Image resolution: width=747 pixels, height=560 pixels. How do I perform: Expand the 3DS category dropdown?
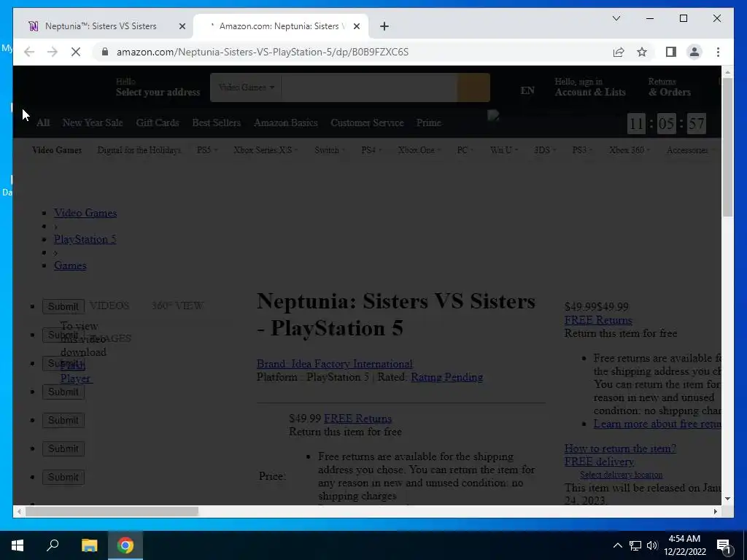tap(544, 150)
